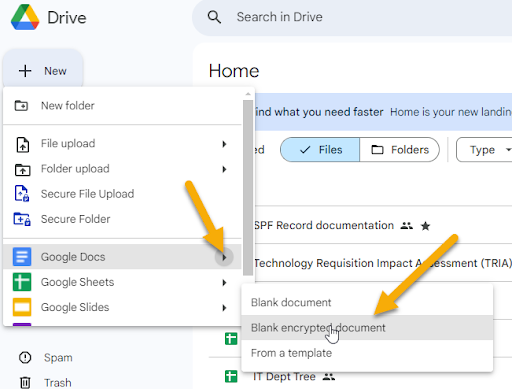Click the Google Sheets icon
The width and height of the screenshot is (512, 389).
22,282
